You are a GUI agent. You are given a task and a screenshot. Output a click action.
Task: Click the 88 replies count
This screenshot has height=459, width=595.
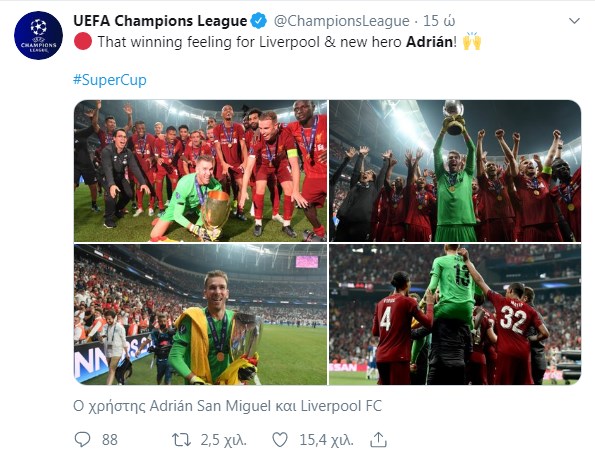pyautogui.click(x=110, y=440)
